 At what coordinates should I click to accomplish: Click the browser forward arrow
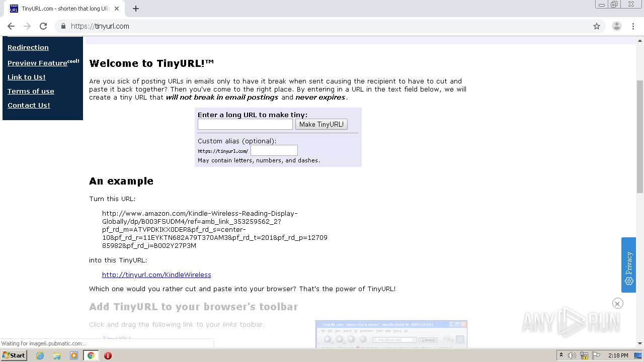point(27,26)
